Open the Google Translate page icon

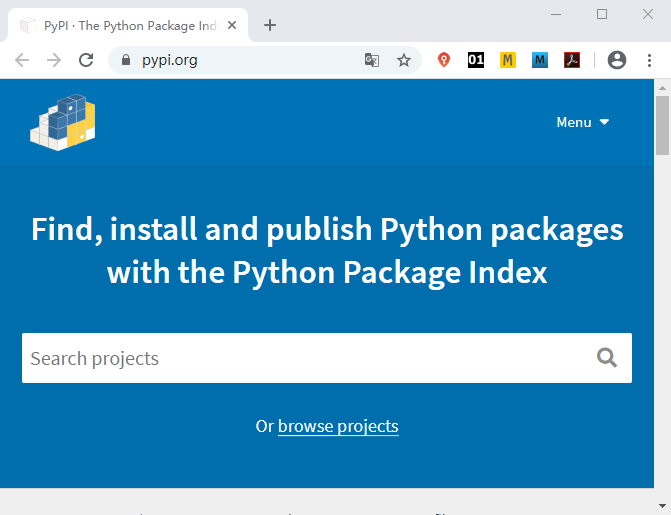371,60
